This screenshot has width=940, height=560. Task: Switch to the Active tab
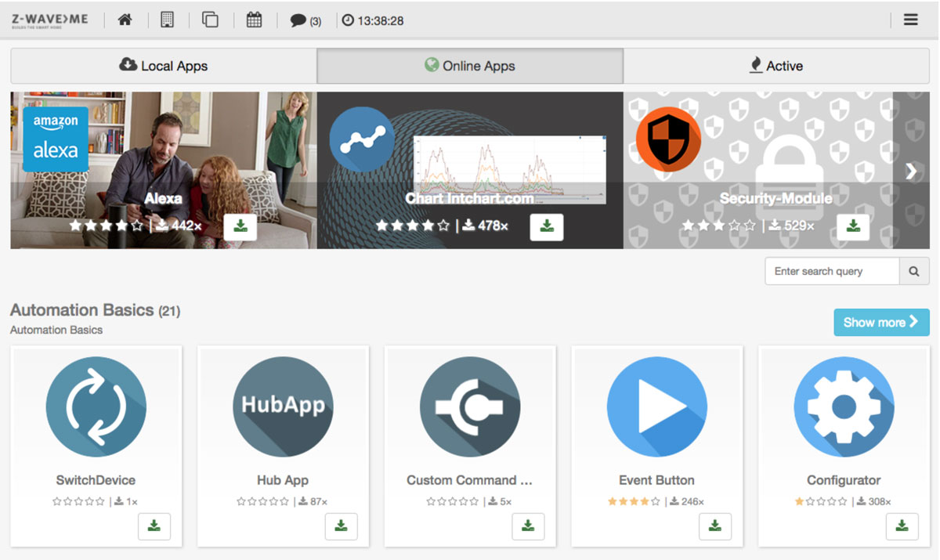[x=775, y=66]
